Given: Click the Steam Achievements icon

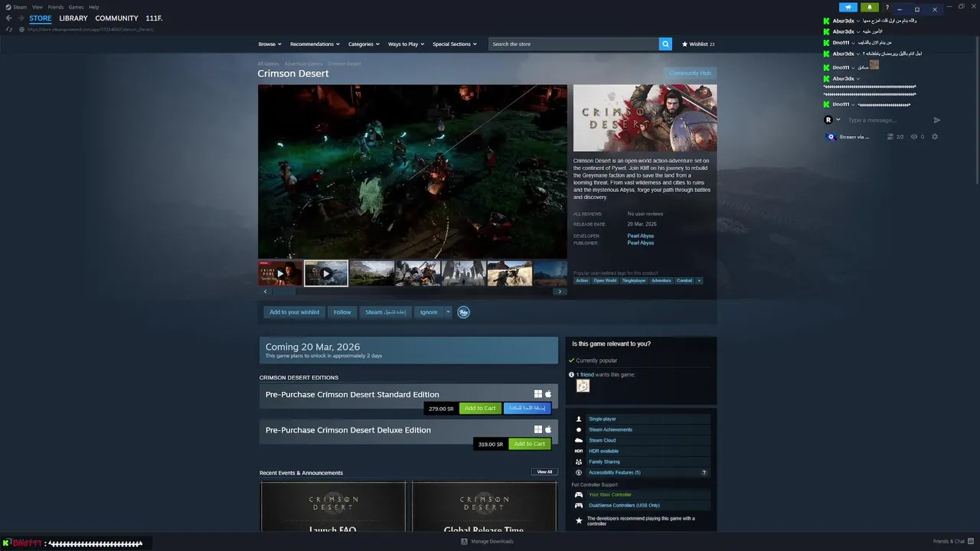Looking at the screenshot, I should click(x=579, y=429).
